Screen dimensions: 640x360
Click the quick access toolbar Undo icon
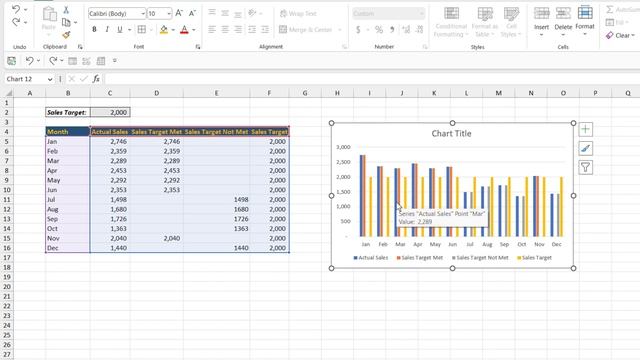(29, 61)
